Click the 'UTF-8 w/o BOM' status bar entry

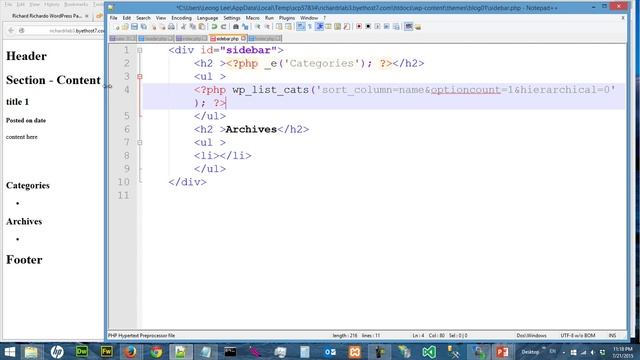(x=578, y=336)
